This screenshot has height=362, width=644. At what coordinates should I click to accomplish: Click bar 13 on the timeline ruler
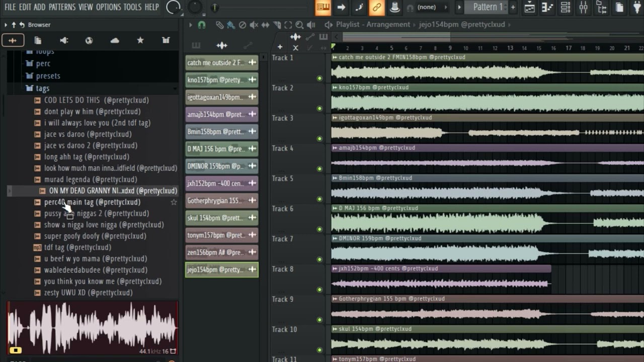(510, 48)
